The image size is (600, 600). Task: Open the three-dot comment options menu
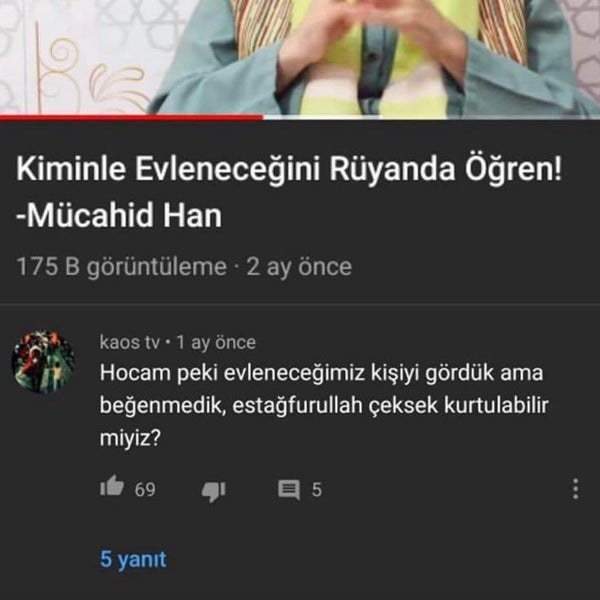click(575, 489)
